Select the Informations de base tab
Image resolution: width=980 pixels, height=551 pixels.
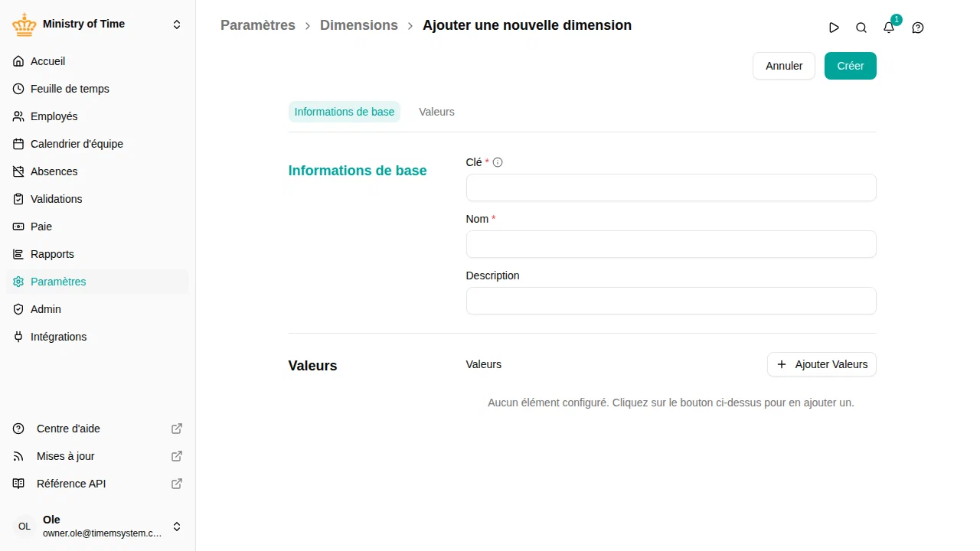coord(345,112)
